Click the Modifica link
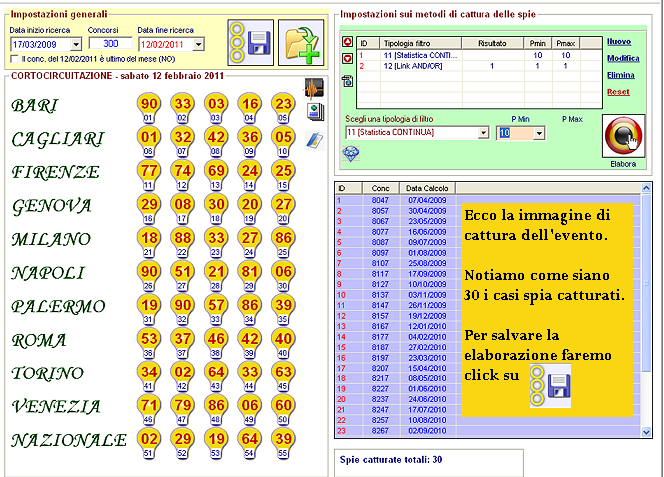 [623, 58]
